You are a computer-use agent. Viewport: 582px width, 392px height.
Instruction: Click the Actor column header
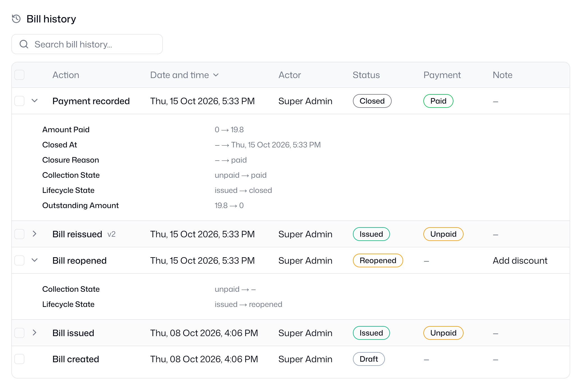pos(289,75)
